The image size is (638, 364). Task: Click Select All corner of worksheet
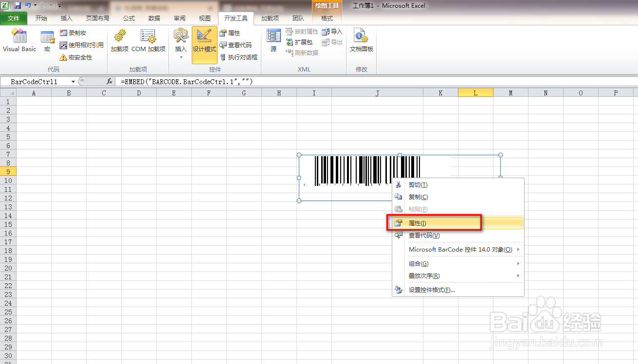8,92
